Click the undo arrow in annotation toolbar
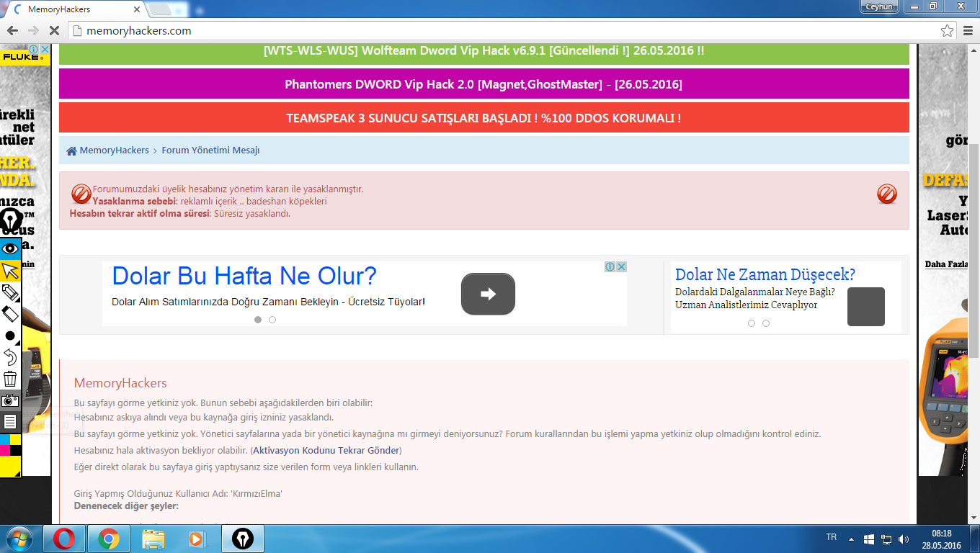This screenshot has height=553, width=980. [10, 357]
